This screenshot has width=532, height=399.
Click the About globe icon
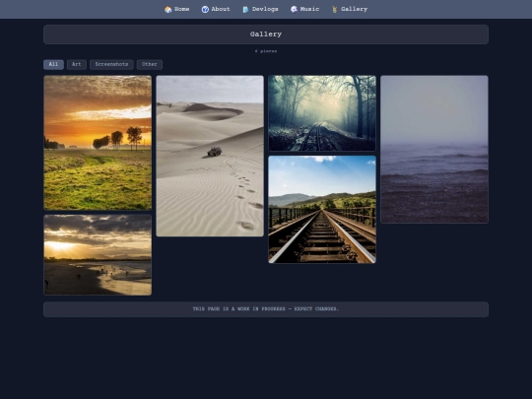point(205,10)
